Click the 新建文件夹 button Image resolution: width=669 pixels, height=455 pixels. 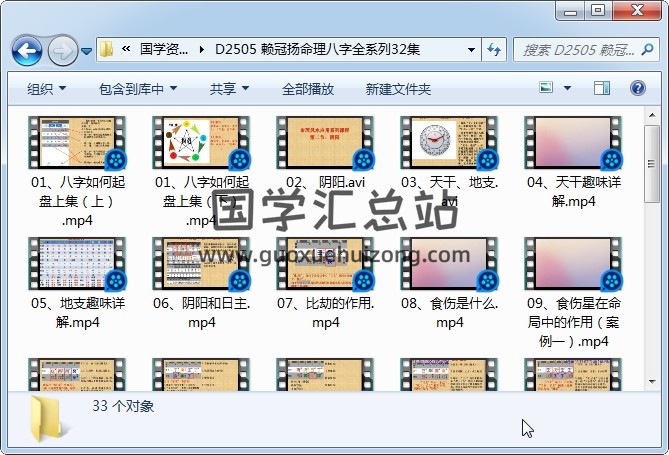pos(398,89)
